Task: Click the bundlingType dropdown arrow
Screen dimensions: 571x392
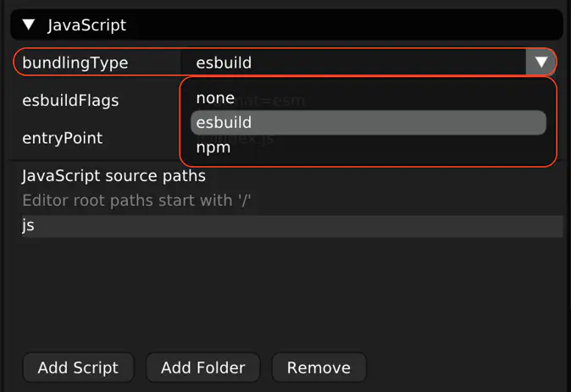Action: 540,63
